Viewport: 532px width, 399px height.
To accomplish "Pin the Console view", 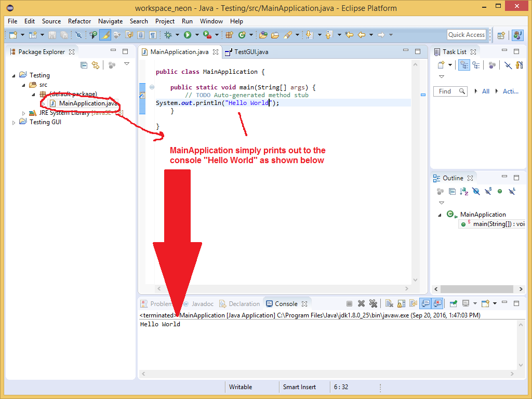I will [453, 303].
